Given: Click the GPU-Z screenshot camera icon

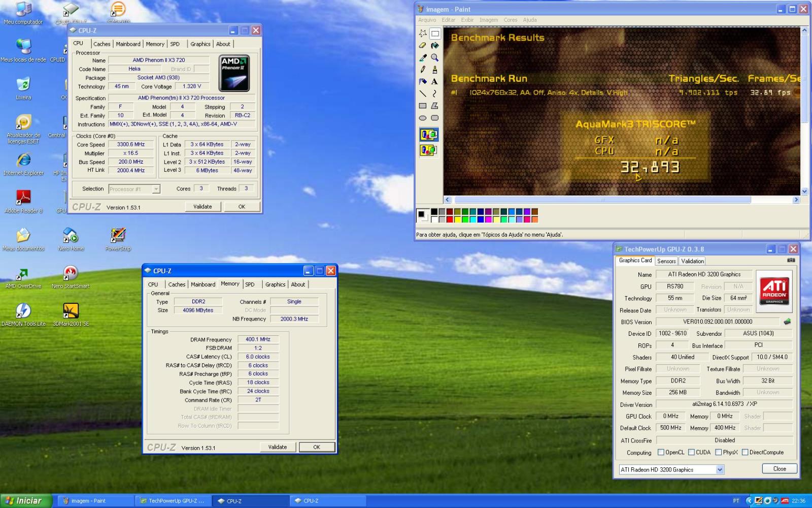Looking at the screenshot, I should 791,260.
